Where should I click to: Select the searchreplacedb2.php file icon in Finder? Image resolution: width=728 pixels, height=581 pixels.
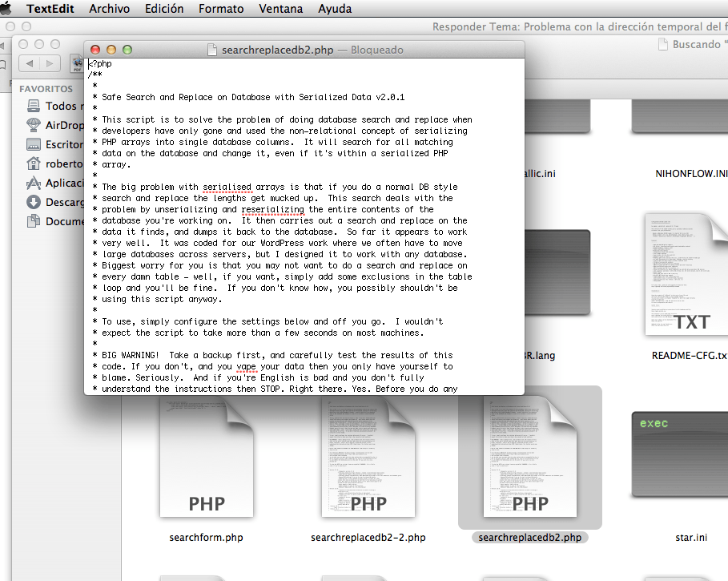[529, 457]
